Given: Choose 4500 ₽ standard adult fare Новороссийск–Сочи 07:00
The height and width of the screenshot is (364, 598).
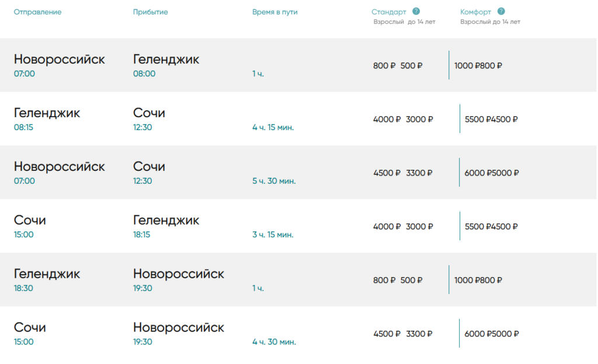Looking at the screenshot, I should (387, 173).
